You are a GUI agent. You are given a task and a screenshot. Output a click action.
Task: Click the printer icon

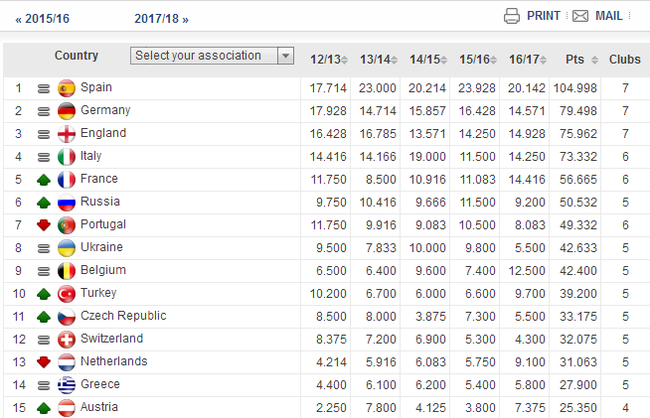pyautogui.click(x=512, y=16)
